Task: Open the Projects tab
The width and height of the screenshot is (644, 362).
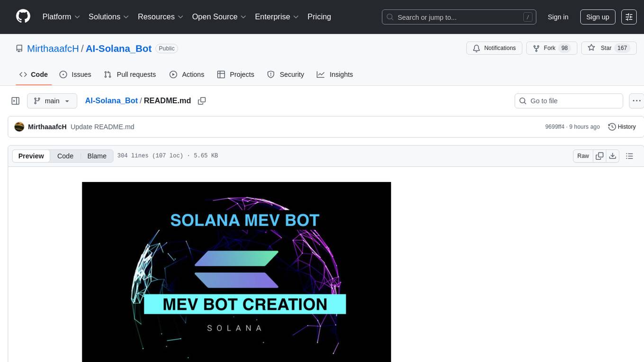Action: click(x=236, y=74)
